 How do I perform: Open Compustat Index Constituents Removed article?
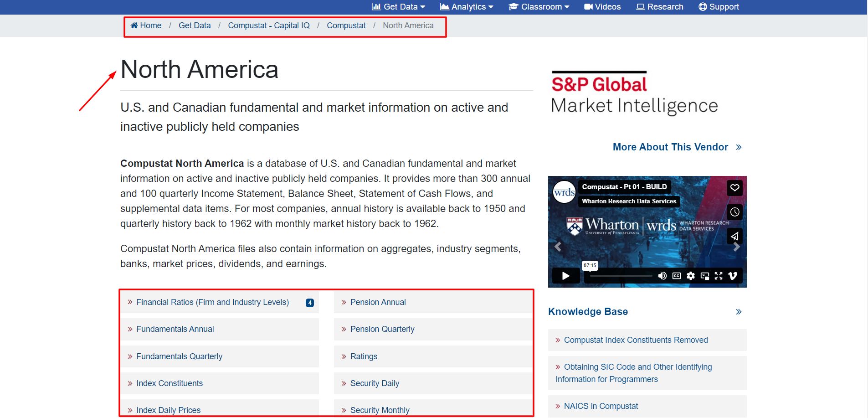tap(636, 340)
